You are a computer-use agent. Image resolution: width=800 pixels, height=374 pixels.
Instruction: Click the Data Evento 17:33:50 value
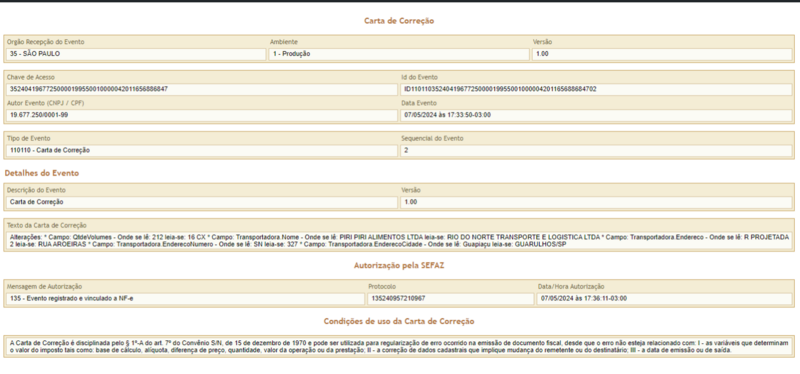[596, 115]
